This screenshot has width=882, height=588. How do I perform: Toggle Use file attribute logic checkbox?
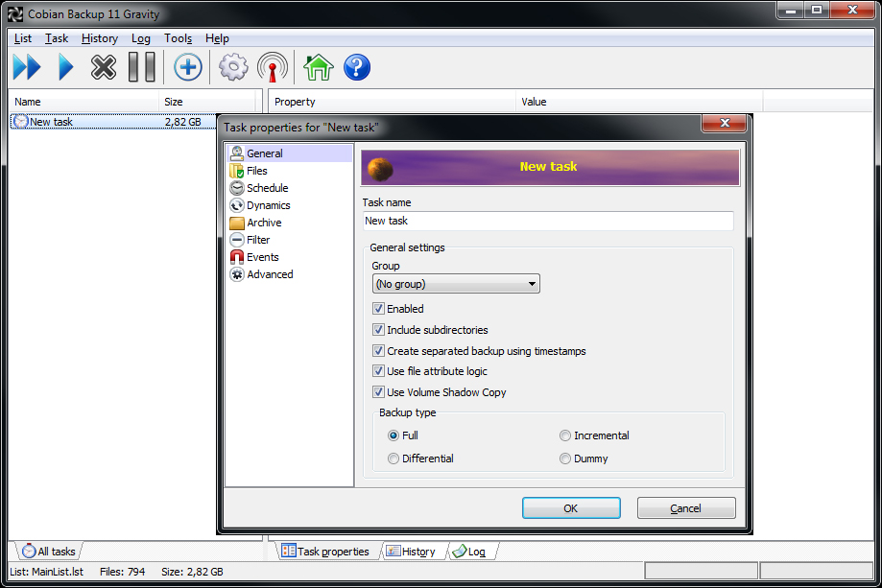pyautogui.click(x=378, y=371)
